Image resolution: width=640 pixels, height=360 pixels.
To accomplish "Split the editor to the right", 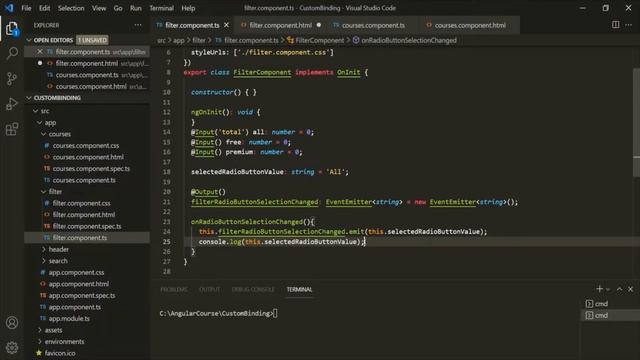I will pyautogui.click(x=615, y=25).
